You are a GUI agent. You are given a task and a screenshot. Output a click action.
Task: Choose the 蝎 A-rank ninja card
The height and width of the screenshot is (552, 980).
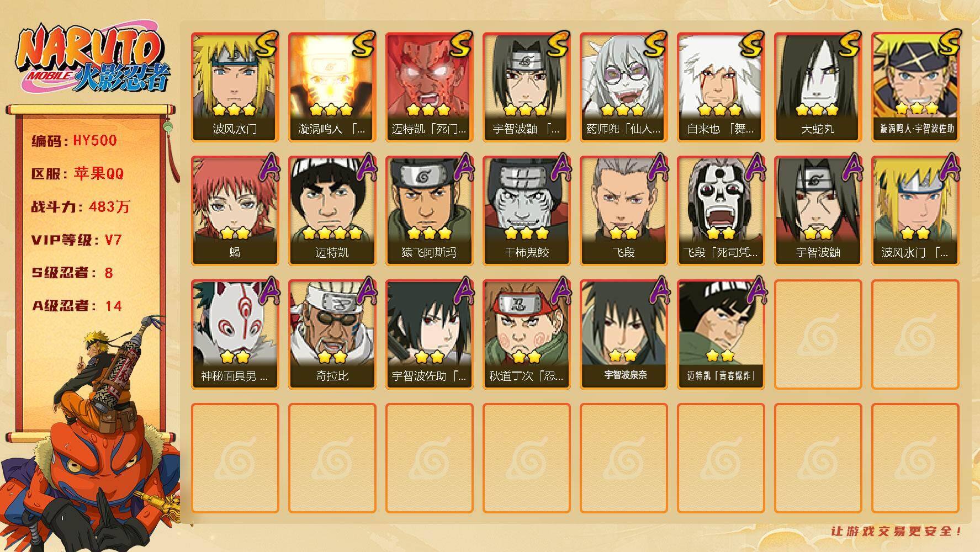[x=235, y=211]
